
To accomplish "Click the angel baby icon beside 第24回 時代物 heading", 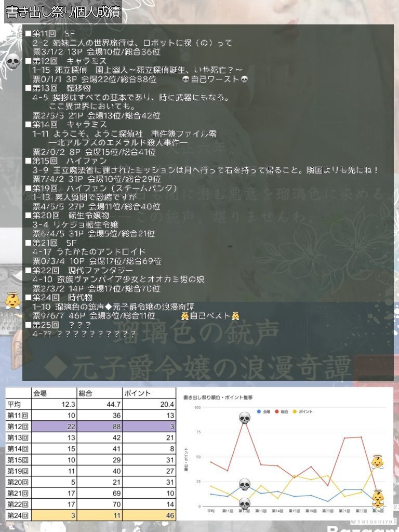I will tap(12, 301).
